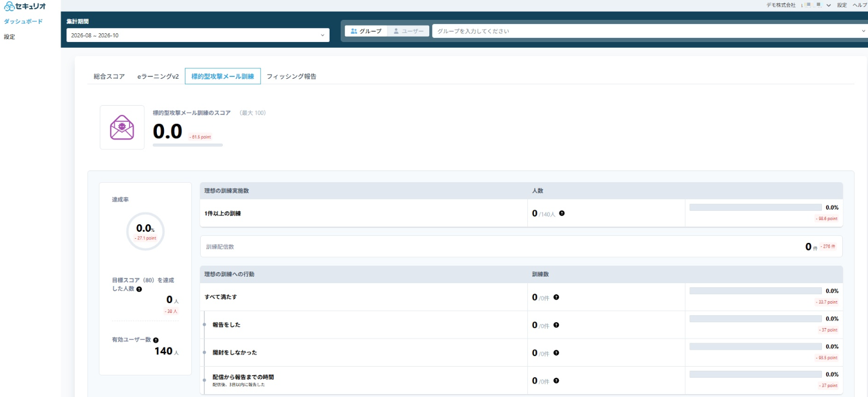The width and height of the screenshot is (868, 397).
Task: Click the -98.6 point badge
Action: coord(826,218)
